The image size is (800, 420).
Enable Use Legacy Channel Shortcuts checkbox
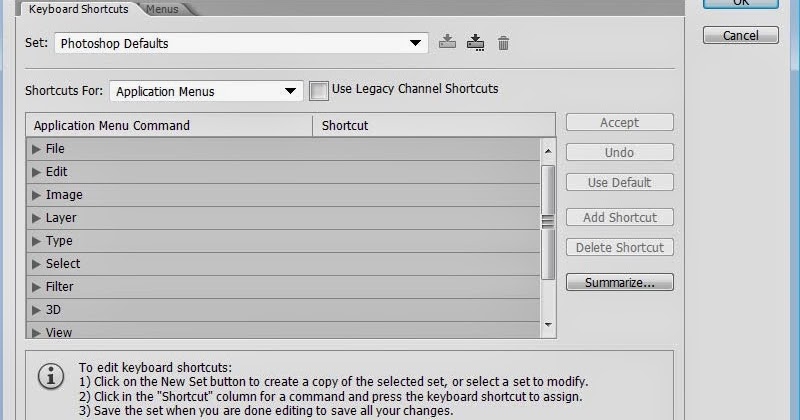tap(319, 91)
